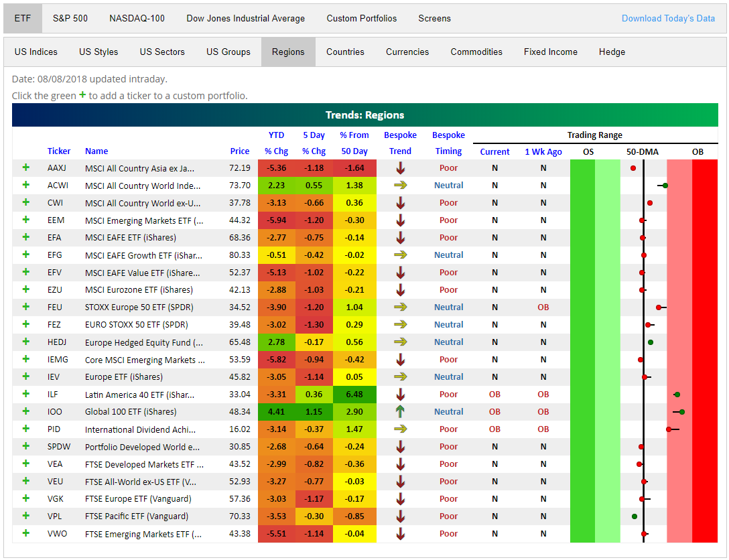Screen dimensions: 729x560
Task: Click the FEU 1 Wk Ago OB cell
Action: tap(543, 307)
